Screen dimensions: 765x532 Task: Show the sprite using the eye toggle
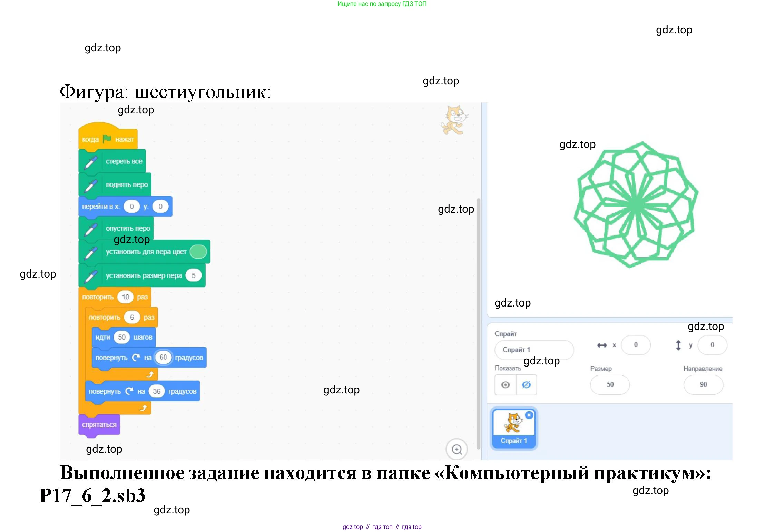(x=505, y=385)
